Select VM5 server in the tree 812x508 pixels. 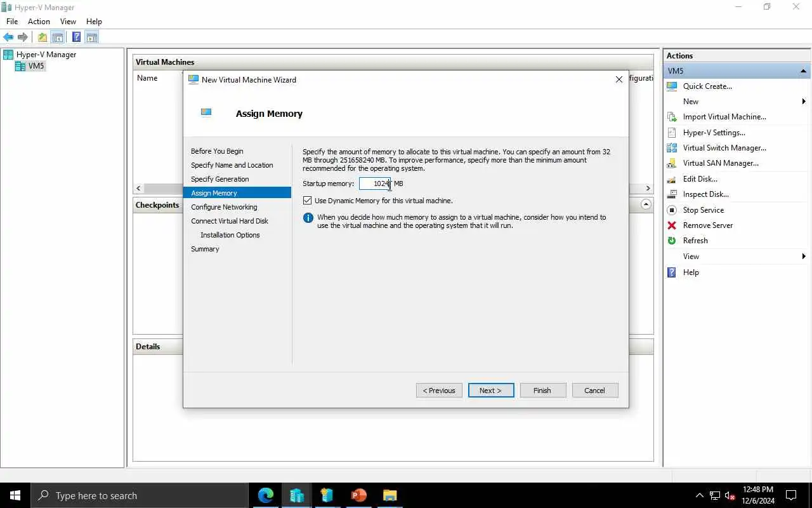30,66
